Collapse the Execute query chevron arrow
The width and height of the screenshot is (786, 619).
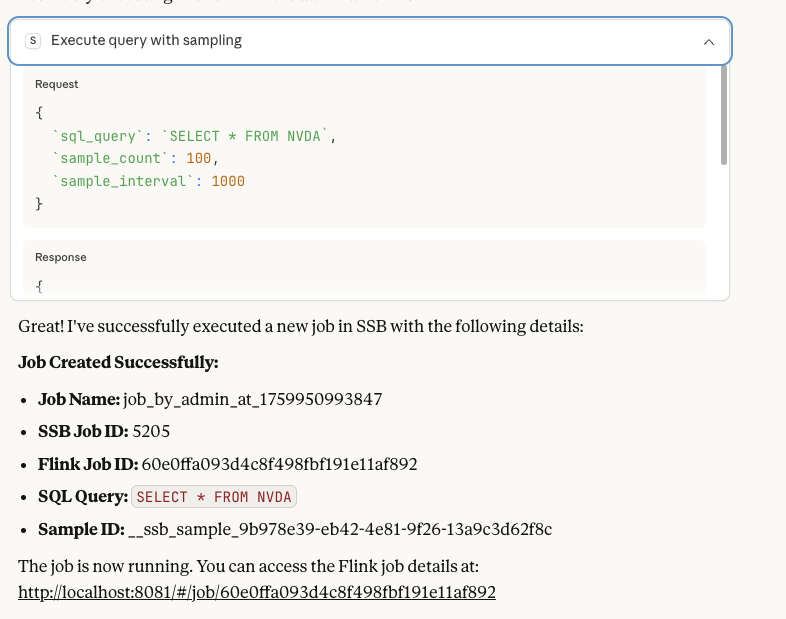708,42
